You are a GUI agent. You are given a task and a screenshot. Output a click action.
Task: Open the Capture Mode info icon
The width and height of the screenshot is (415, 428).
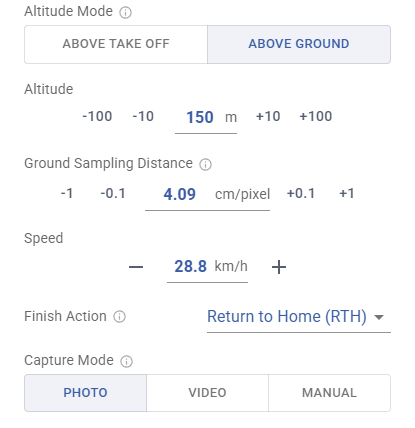[x=126, y=361]
